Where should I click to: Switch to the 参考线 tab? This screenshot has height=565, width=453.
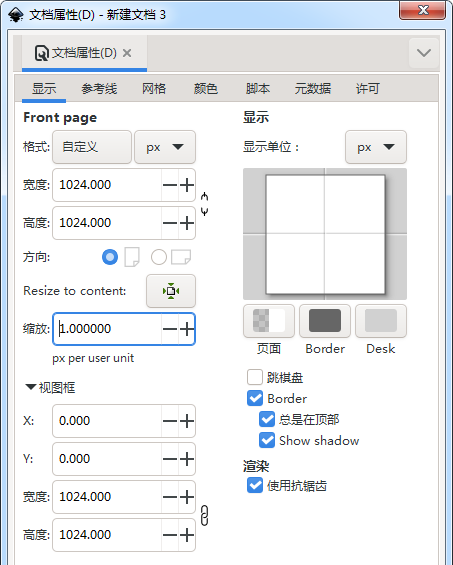coord(99,89)
